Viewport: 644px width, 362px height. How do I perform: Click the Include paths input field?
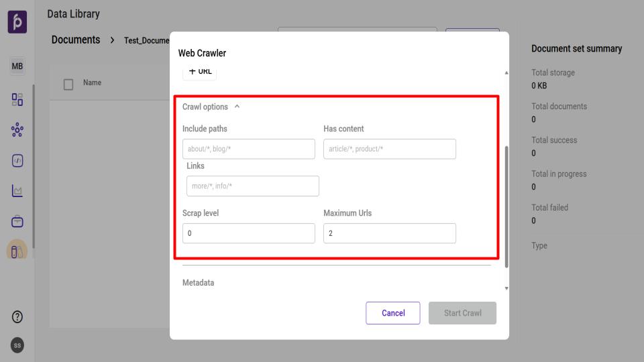(x=248, y=149)
